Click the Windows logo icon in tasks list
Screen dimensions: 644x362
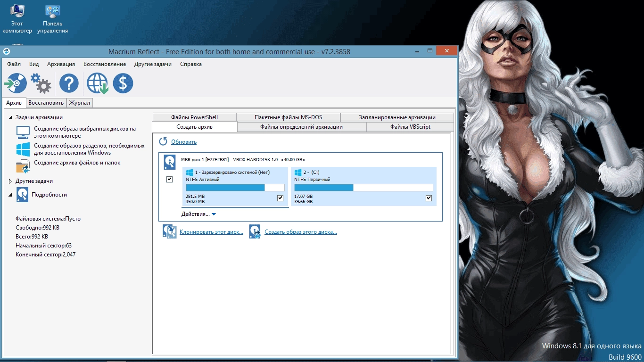pyautogui.click(x=23, y=149)
